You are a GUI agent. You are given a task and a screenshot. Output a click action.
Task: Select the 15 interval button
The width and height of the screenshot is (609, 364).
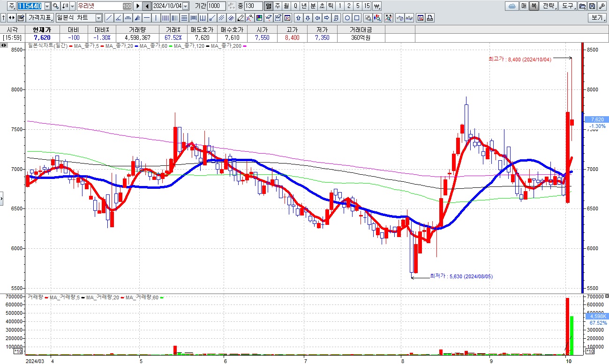click(367, 6)
